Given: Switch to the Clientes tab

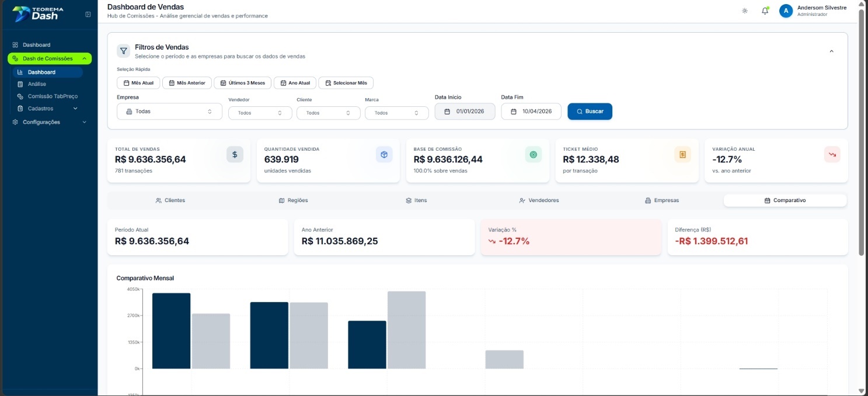Looking at the screenshot, I should coord(170,200).
